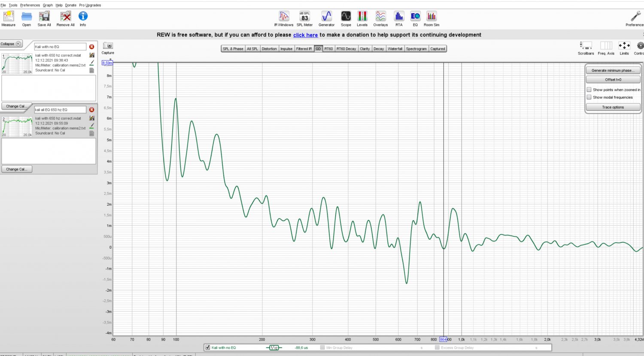Toggle graph Scrollbars icon
Viewport: 644px width, 356px height.
586,46
